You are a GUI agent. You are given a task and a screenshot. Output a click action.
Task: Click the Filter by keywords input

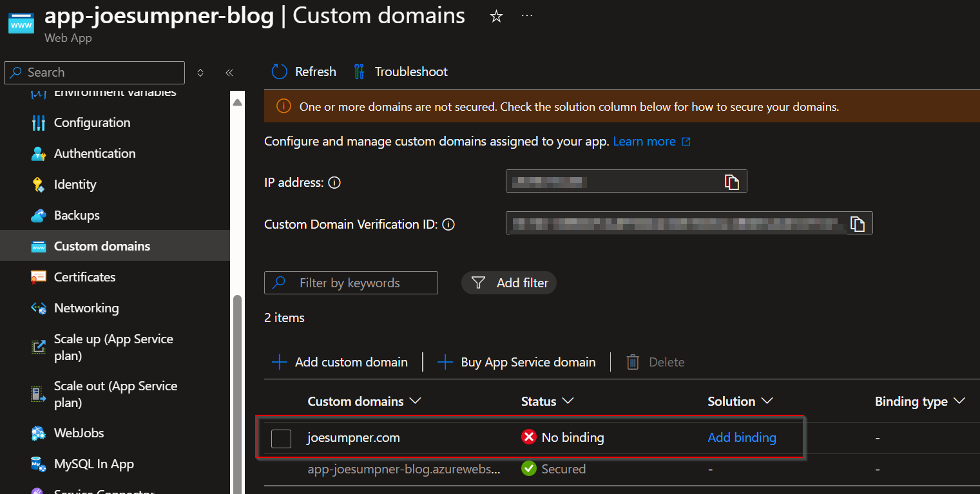351,283
